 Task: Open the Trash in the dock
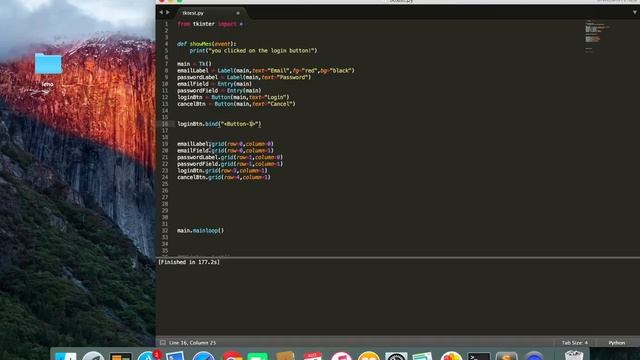point(574,356)
